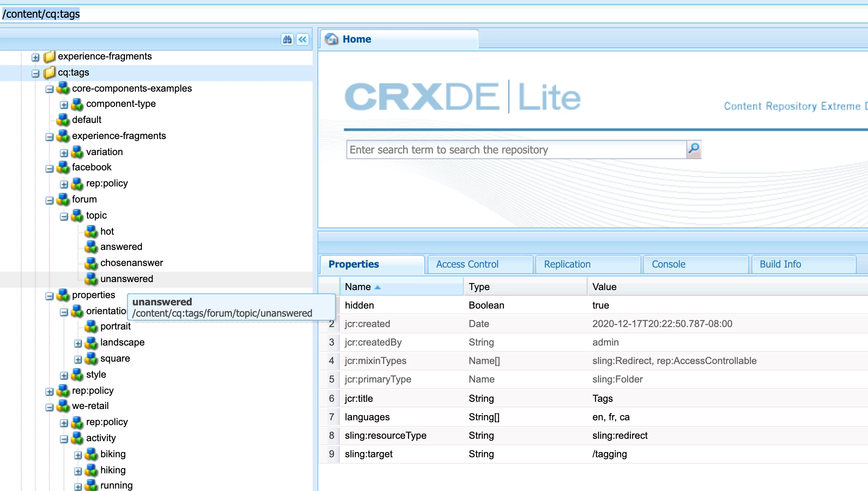Image resolution: width=868 pixels, height=491 pixels.
Task: Click the tag icon beside chosenanswer
Action: [x=91, y=263]
